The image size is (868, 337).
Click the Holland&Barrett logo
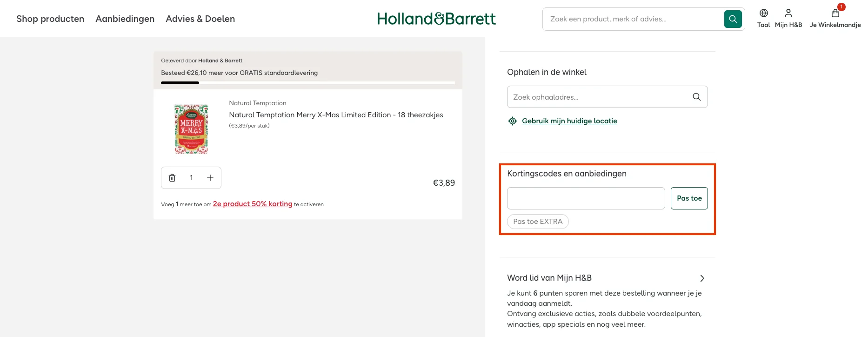click(436, 19)
